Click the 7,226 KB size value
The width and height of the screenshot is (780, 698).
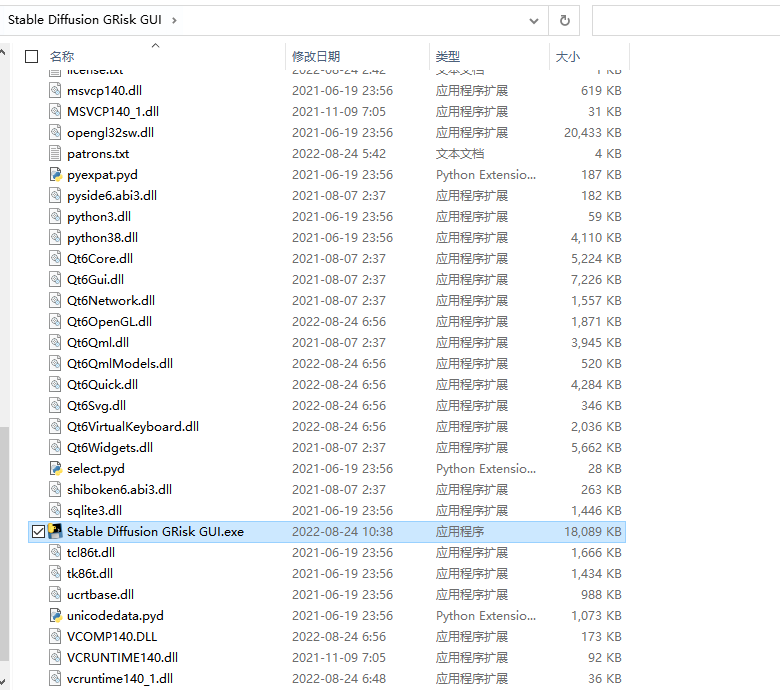[x=596, y=279]
